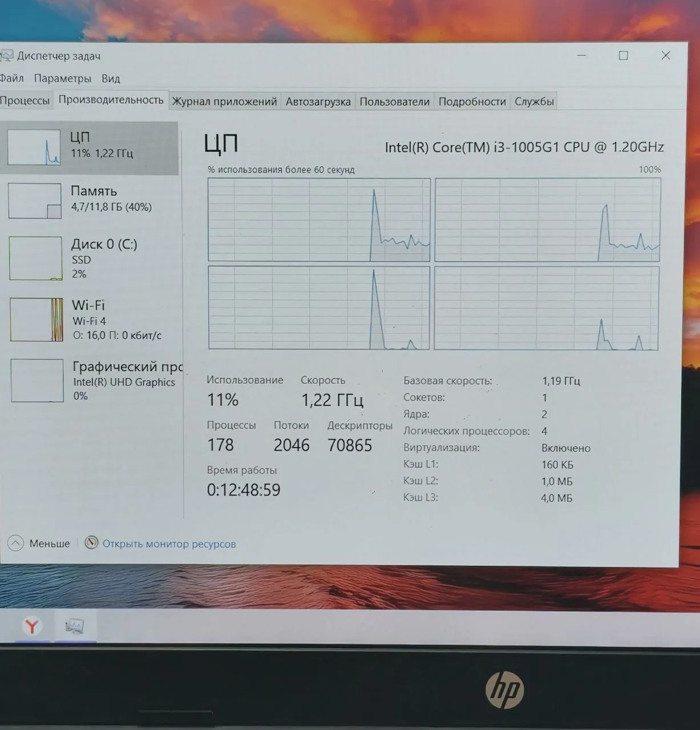Click the Меньше collapse arrow icon
Image resolution: width=700 pixels, height=730 pixels.
coord(15,543)
